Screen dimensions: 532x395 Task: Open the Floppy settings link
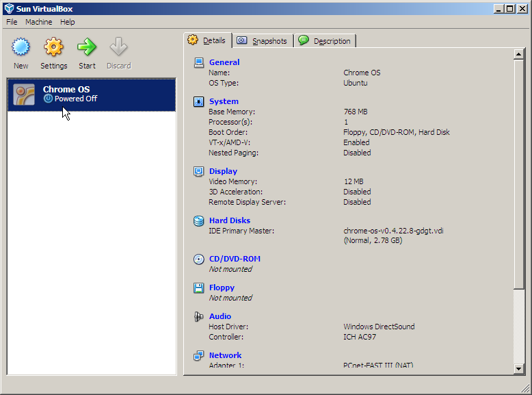click(x=222, y=288)
